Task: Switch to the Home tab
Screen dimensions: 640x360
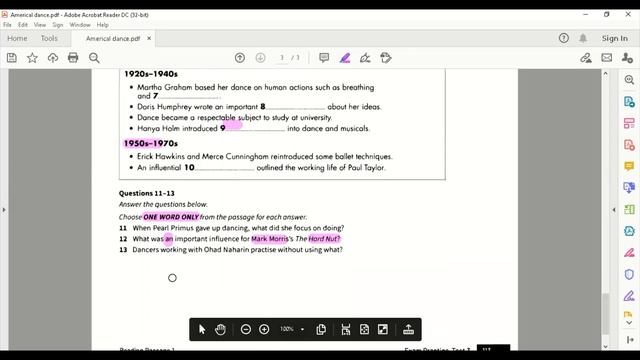Action: click(x=17, y=38)
